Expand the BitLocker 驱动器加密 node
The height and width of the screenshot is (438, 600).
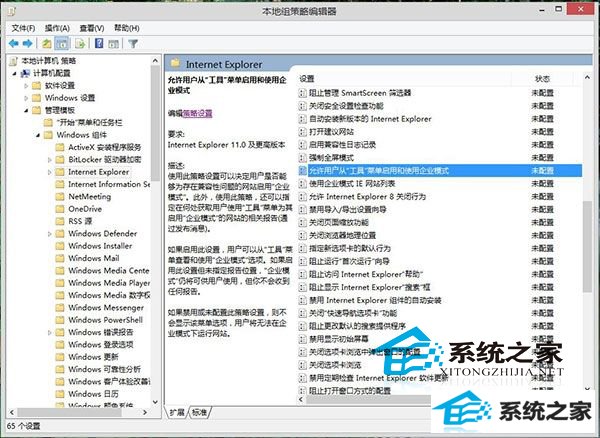pos(49,160)
